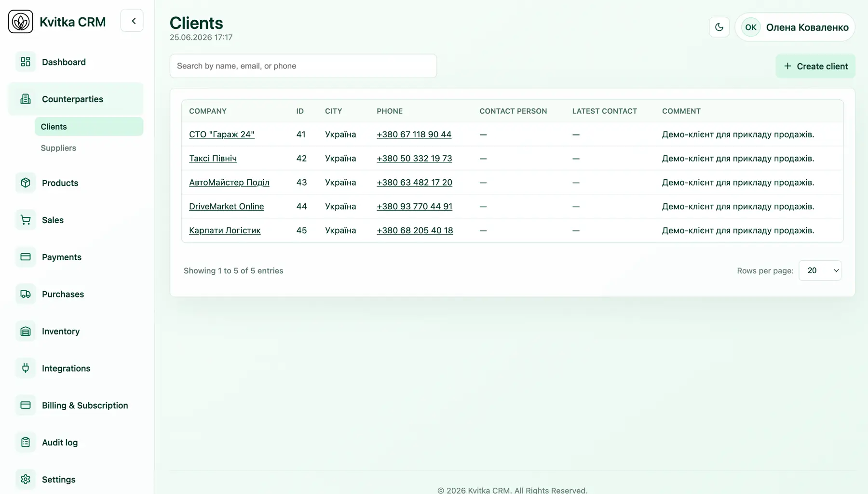Select Suppliers in the sidebar submenu

(x=58, y=148)
